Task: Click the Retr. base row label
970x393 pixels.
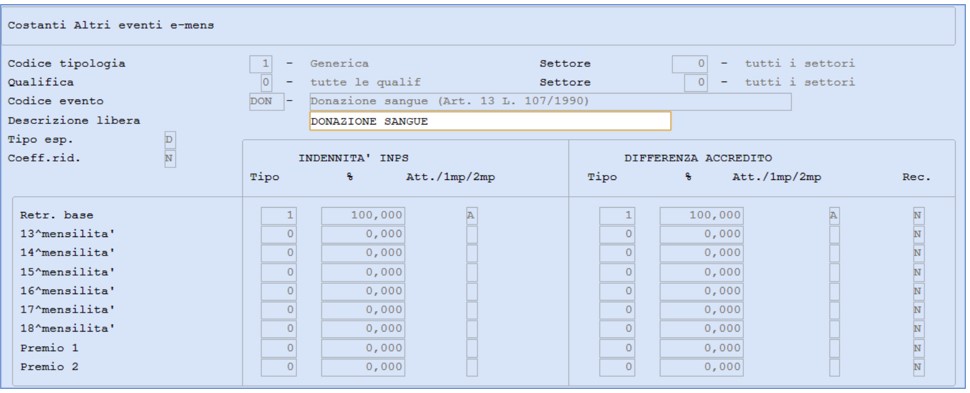Action: (x=56, y=215)
